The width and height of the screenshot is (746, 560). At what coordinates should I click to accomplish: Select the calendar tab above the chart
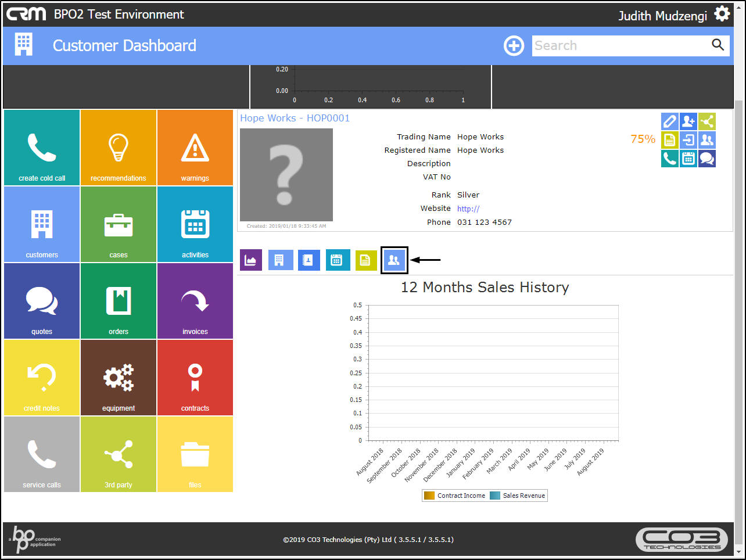pyautogui.click(x=337, y=260)
